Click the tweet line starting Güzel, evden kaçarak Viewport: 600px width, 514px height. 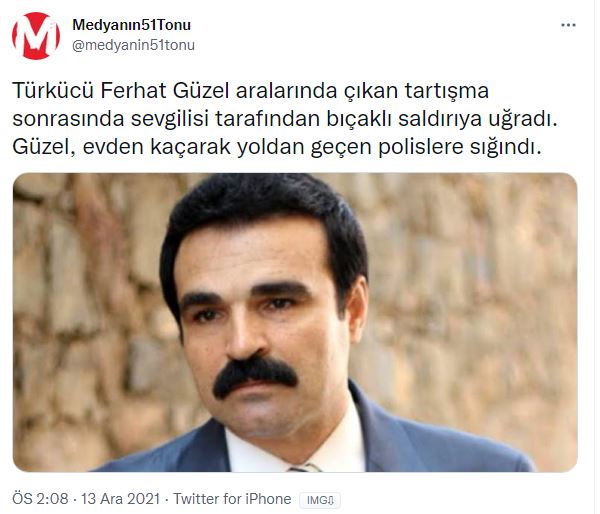point(277,147)
